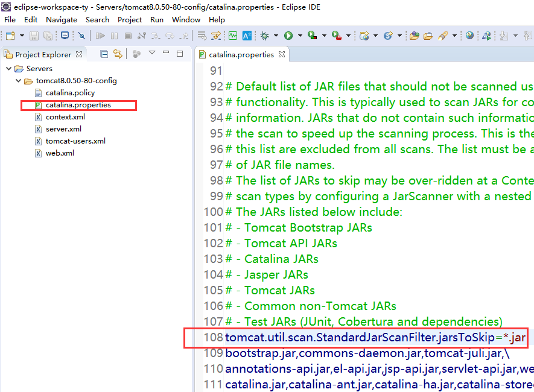Close the Project Explorer view
This screenshot has height=392, width=534.
click(x=79, y=54)
